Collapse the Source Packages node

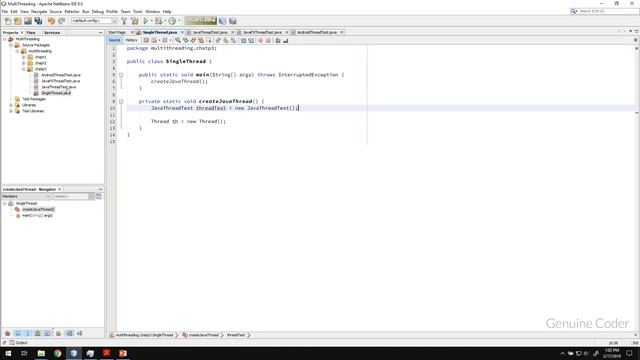[x=11, y=45]
